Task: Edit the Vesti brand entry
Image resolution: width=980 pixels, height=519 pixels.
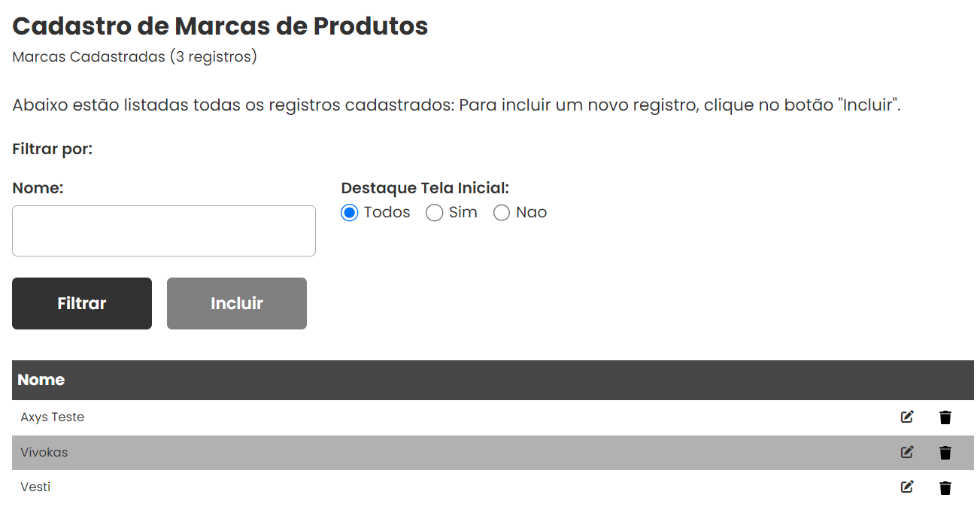Action: 907,487
